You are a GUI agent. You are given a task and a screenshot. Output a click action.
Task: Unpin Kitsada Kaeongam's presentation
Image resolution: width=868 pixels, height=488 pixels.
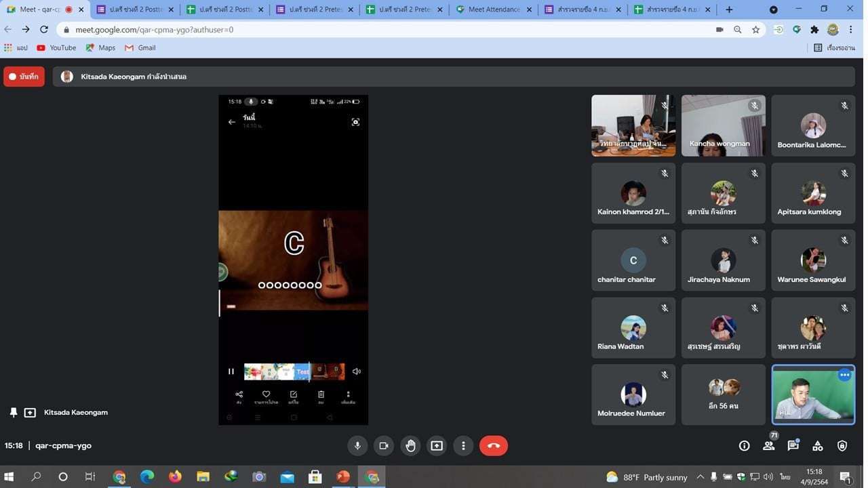point(14,412)
